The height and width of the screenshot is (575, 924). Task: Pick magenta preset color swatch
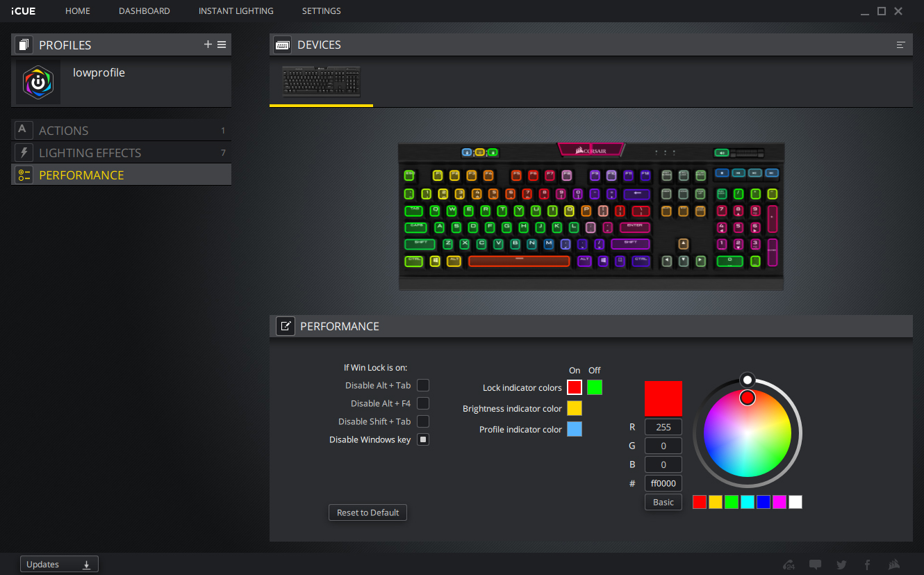coord(779,502)
